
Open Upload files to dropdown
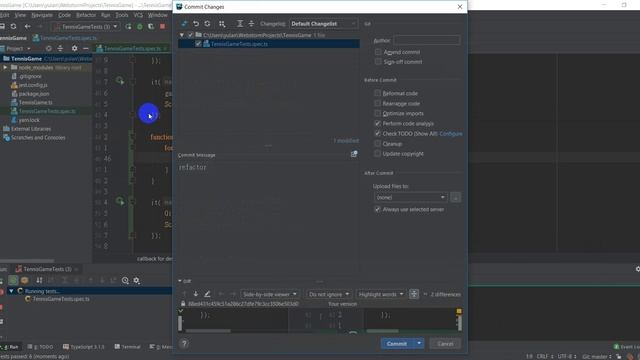click(x=411, y=197)
